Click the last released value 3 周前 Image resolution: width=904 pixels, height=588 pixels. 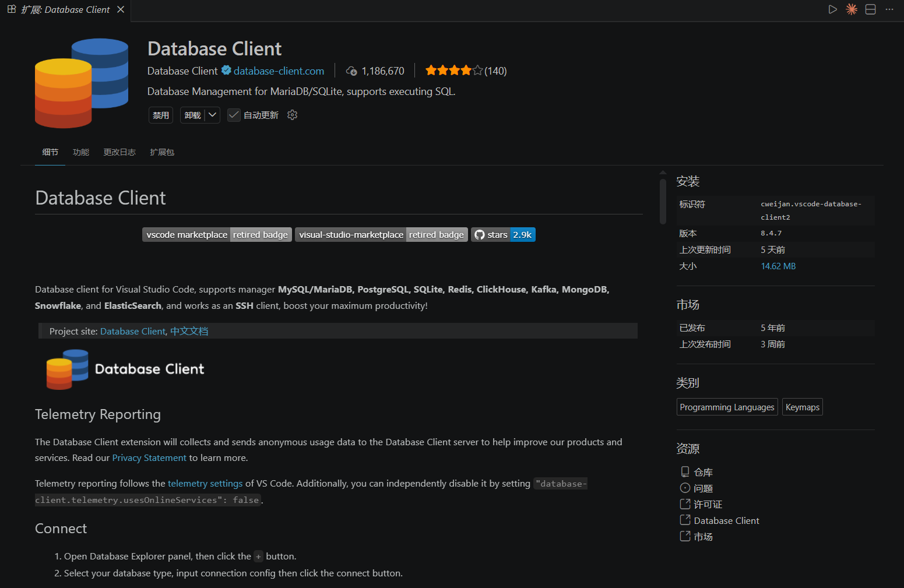[x=773, y=344]
